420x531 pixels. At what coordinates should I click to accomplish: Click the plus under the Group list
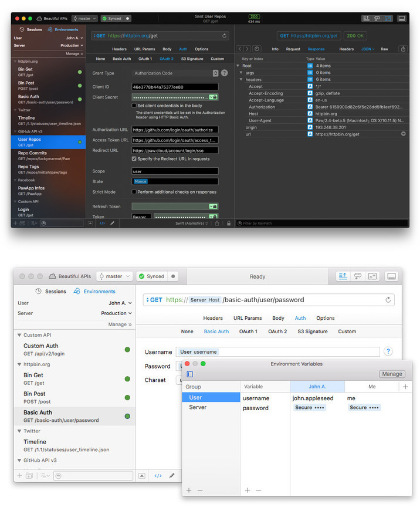tap(189, 490)
